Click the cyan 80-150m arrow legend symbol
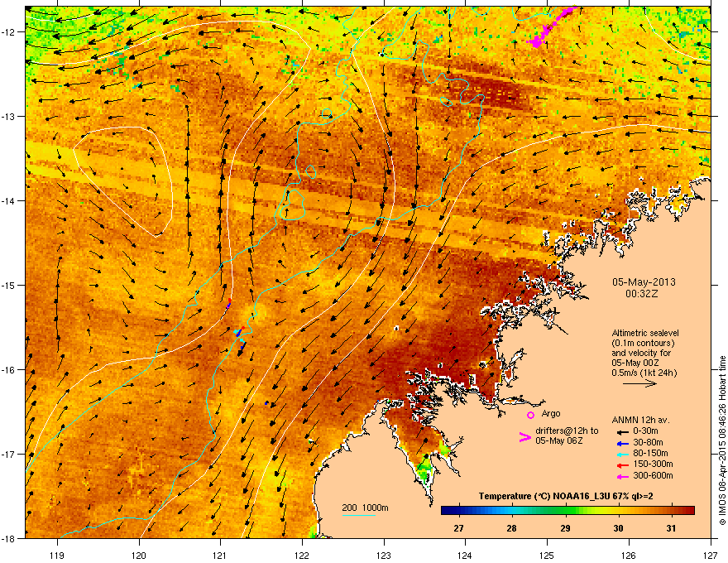This screenshot has height=563, width=728. tap(622, 454)
